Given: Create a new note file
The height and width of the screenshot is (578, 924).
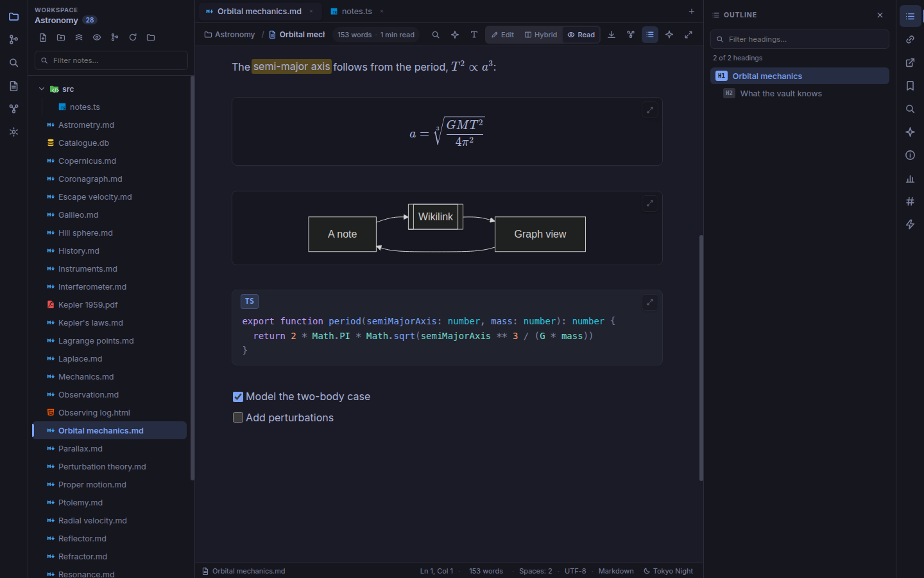Looking at the screenshot, I should pyautogui.click(x=43, y=37).
